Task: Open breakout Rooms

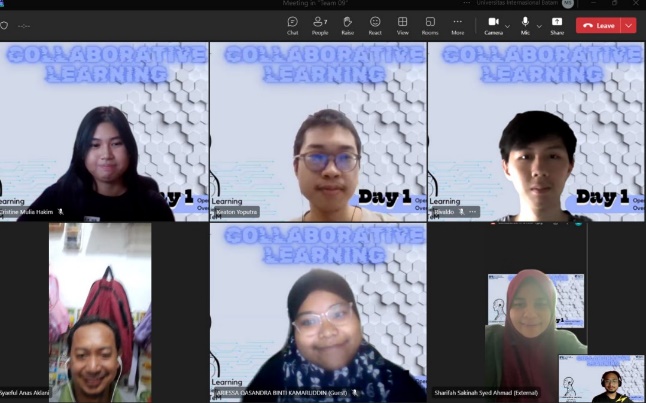Action: click(x=430, y=26)
